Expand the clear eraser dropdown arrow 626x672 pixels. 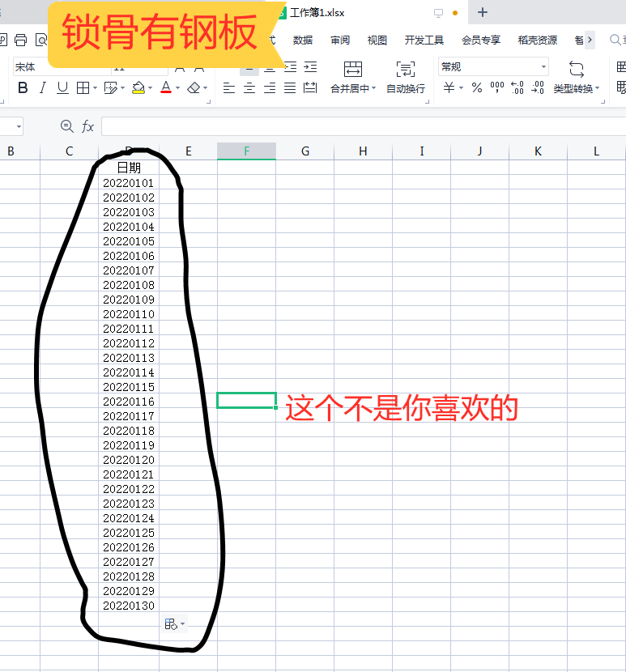click(206, 88)
